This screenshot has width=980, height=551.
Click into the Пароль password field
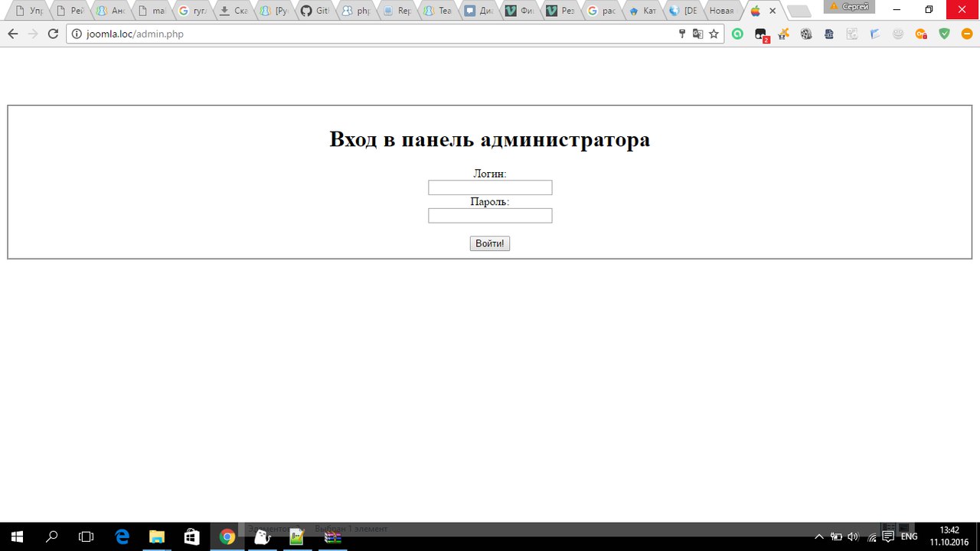(490, 216)
